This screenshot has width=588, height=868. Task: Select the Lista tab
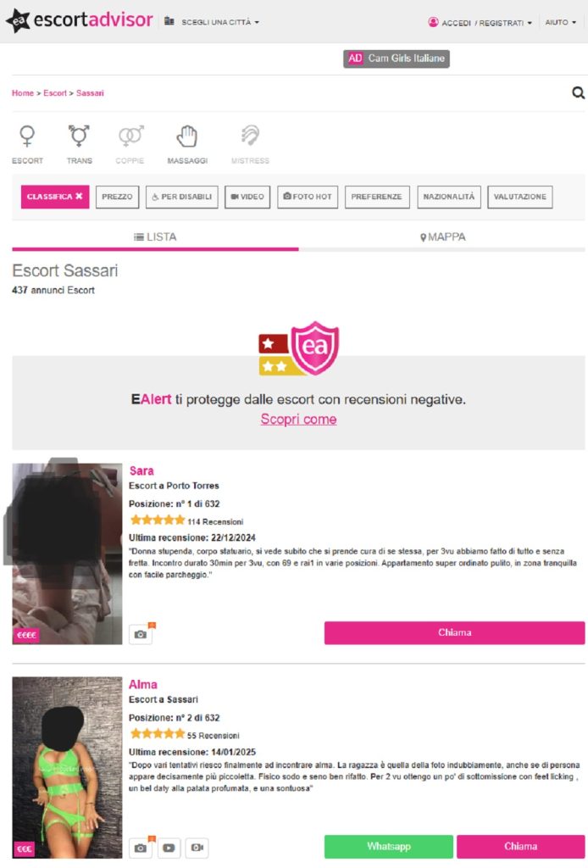[x=155, y=237]
